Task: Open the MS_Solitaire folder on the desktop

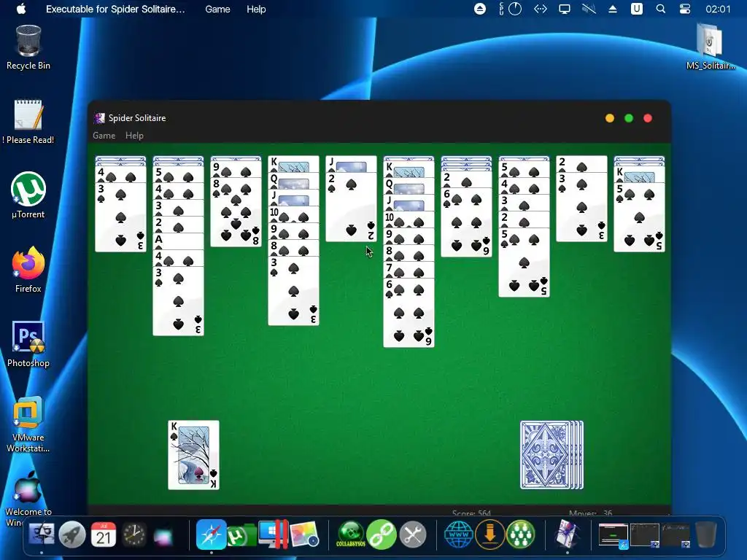Action: coord(710,47)
